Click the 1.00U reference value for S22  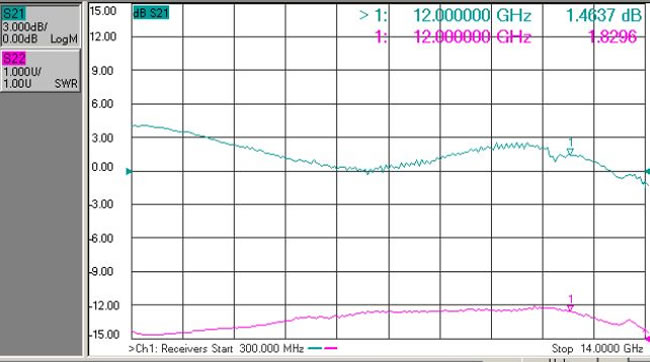click(17, 84)
